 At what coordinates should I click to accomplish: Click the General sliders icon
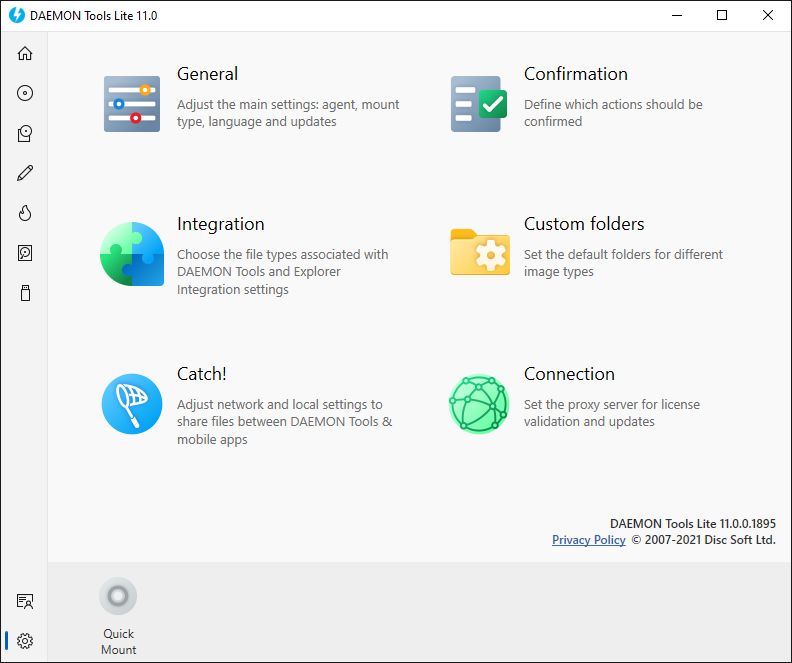[x=132, y=104]
